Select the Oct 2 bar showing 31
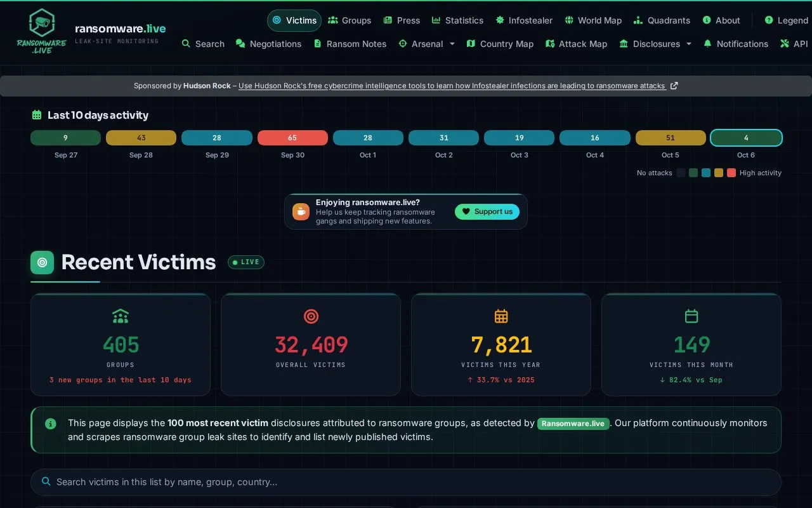 point(443,138)
